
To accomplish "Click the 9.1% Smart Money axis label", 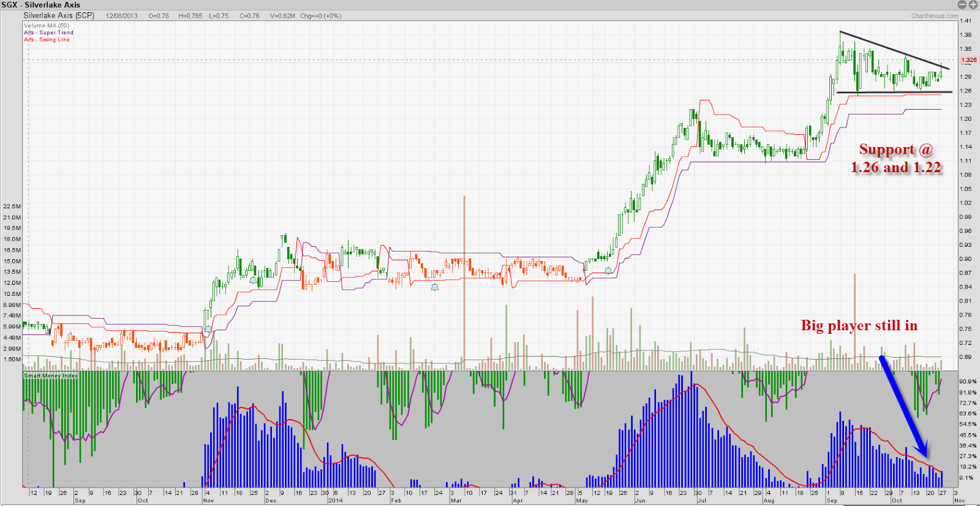I will (x=967, y=478).
